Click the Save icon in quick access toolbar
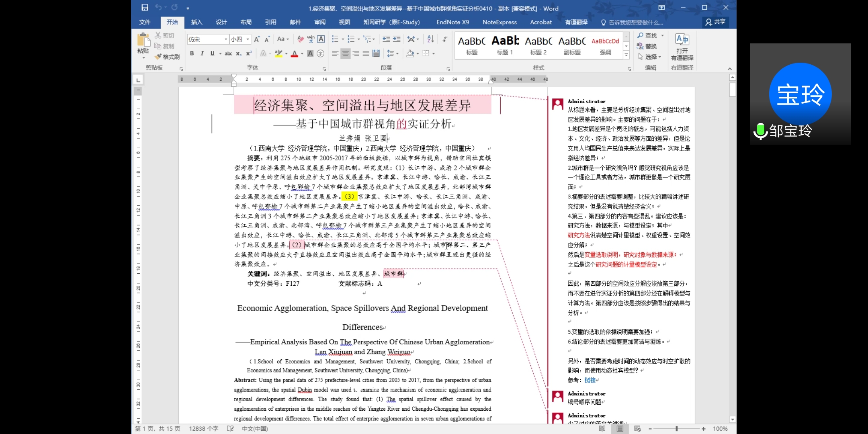 144,7
